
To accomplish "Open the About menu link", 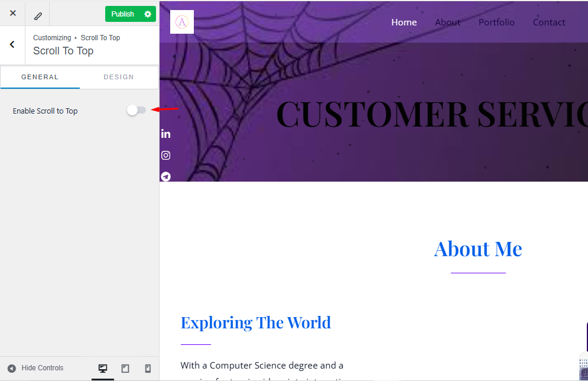I will (x=447, y=22).
